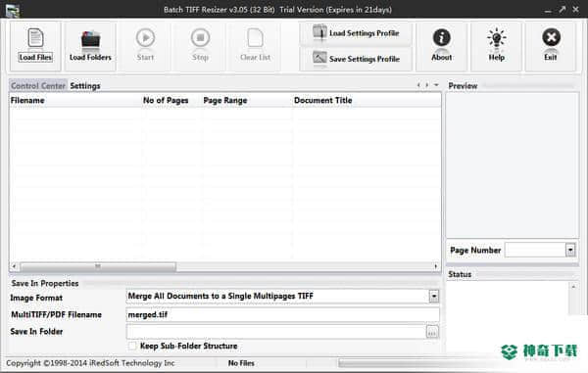Sort by Filename column header
The image size is (588, 373).
coord(75,101)
